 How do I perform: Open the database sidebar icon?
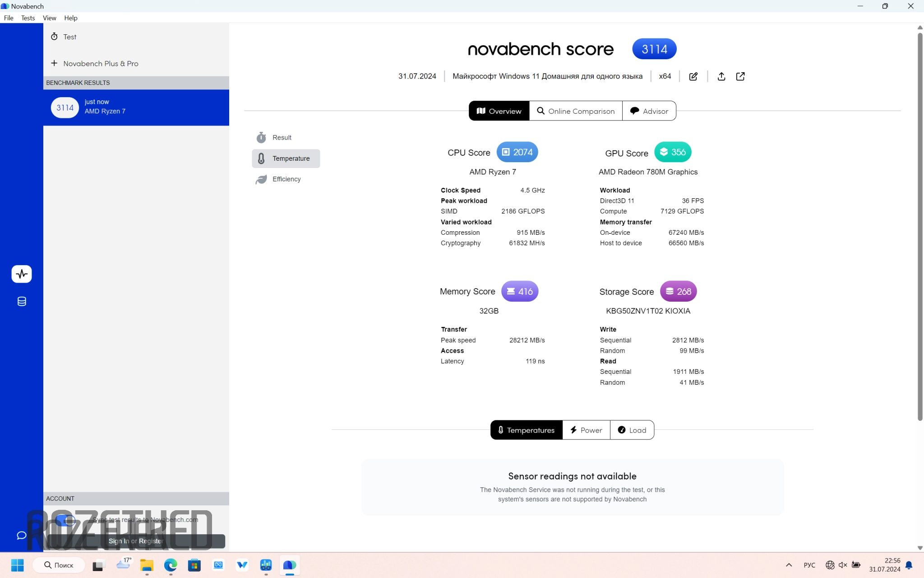tap(22, 301)
